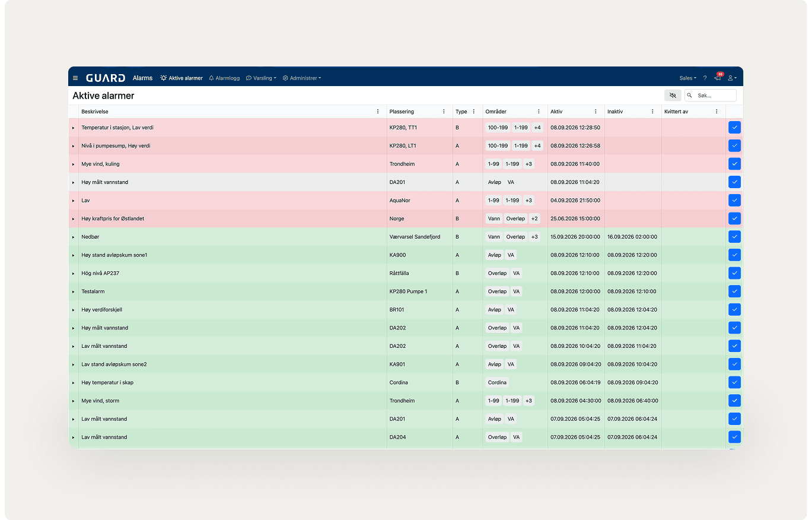This screenshot has width=812, height=520.
Task: Click the GUARD logo
Action: (106, 78)
